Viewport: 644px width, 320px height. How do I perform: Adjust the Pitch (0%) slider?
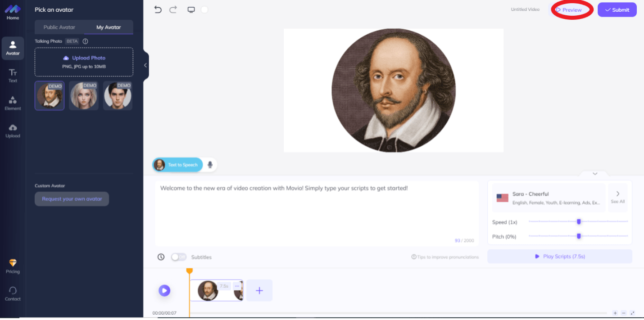coord(579,236)
